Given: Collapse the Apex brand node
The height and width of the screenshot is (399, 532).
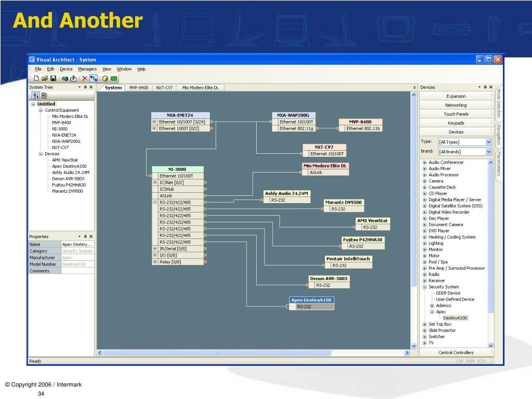Looking at the screenshot, I should (432, 312).
